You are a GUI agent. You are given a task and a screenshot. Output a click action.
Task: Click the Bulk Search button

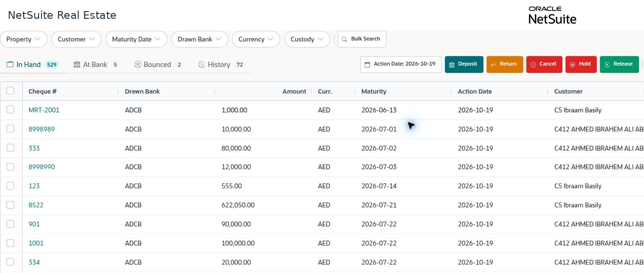pyautogui.click(x=362, y=39)
